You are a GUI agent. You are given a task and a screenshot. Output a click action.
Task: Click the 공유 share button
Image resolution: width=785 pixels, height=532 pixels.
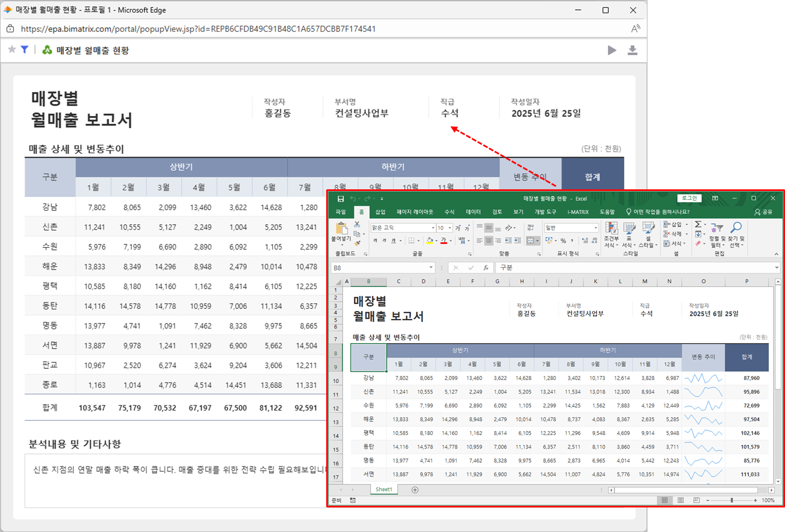coord(763,212)
